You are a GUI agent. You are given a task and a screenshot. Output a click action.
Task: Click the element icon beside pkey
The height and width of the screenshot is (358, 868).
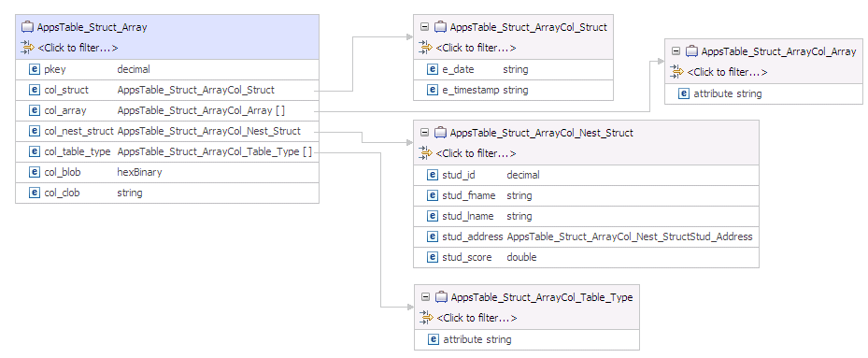(35, 69)
